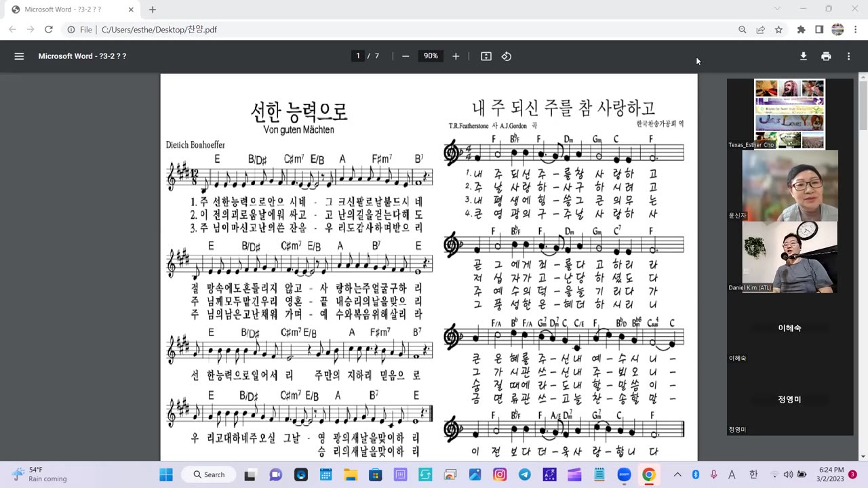Open the PDF viewer sidebar menu
The width and height of the screenshot is (868, 488).
[x=19, y=56]
